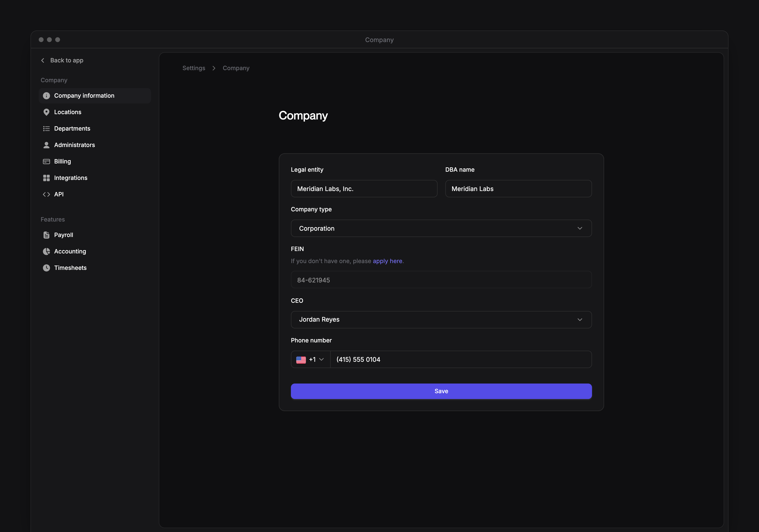This screenshot has height=532, width=759.
Task: Click the Administrators person icon
Action: (x=46, y=145)
